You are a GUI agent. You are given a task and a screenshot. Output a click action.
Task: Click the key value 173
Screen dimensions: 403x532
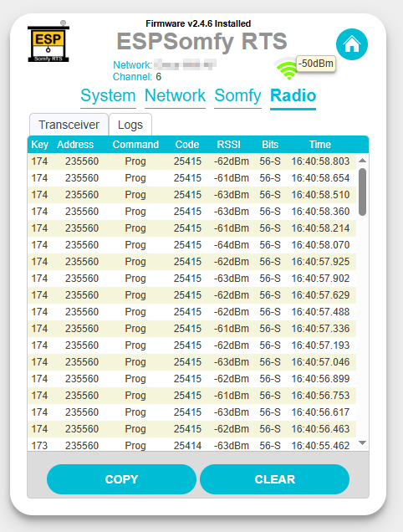coord(39,445)
